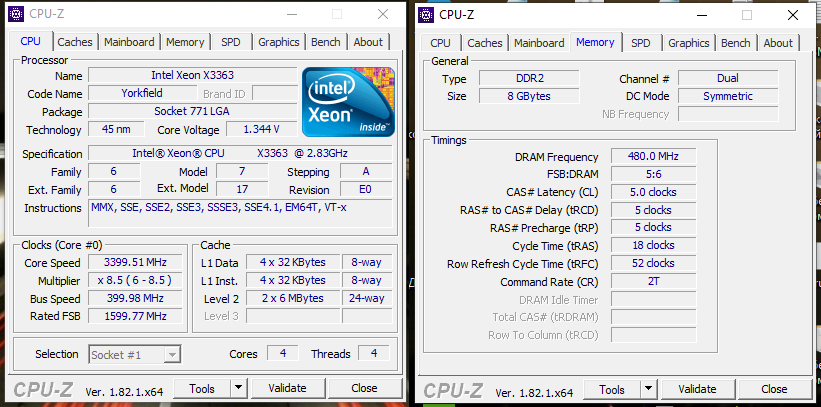The image size is (821, 407).
Task: Click the 24-way associativity value
Action: pyautogui.click(x=367, y=298)
